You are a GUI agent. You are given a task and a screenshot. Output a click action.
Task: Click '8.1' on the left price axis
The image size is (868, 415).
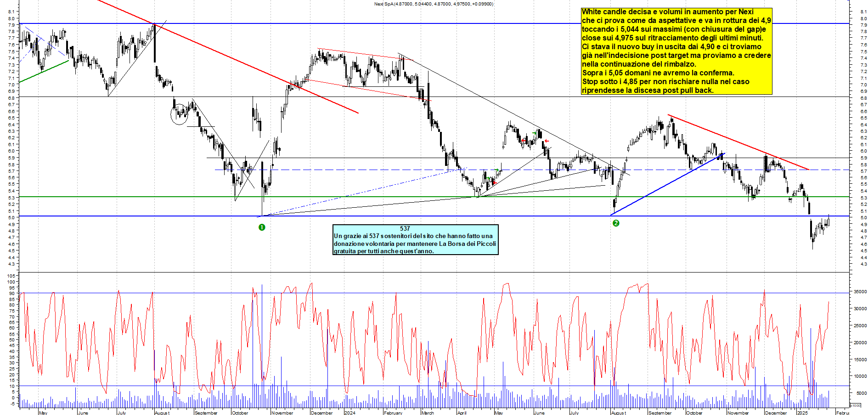(12, 11)
